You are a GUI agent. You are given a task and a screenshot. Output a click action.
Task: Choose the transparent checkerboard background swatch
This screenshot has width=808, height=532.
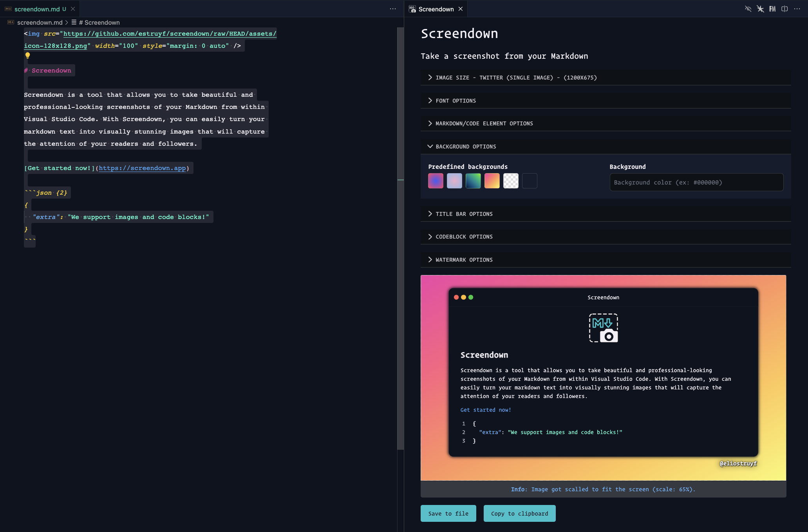pyautogui.click(x=511, y=181)
